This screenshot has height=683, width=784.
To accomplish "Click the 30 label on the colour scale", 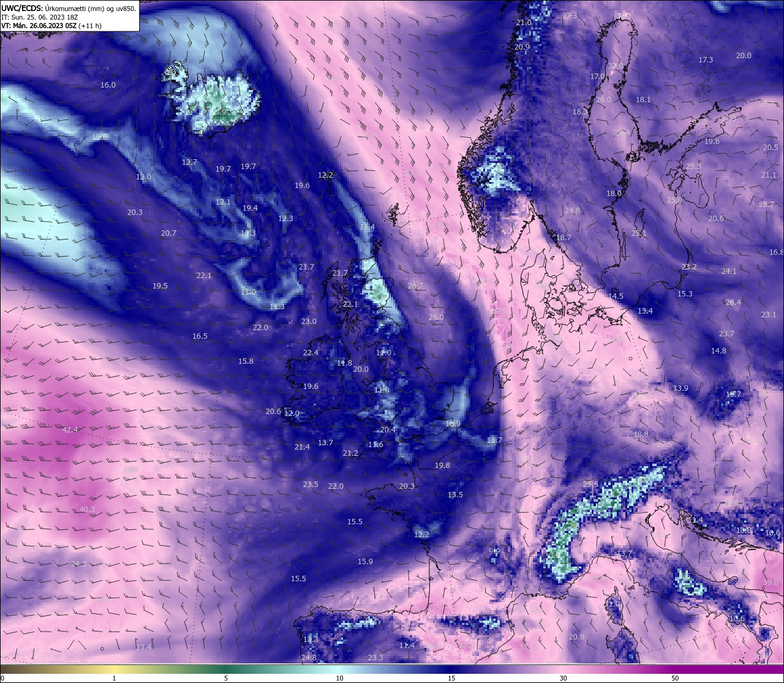I will (x=563, y=678).
